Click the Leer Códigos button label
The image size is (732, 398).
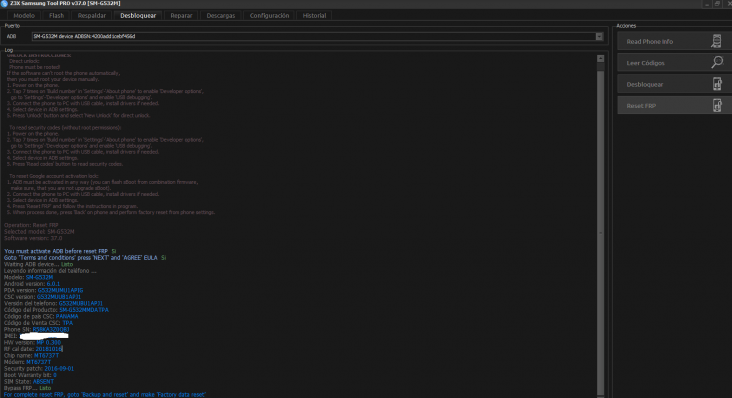645,63
